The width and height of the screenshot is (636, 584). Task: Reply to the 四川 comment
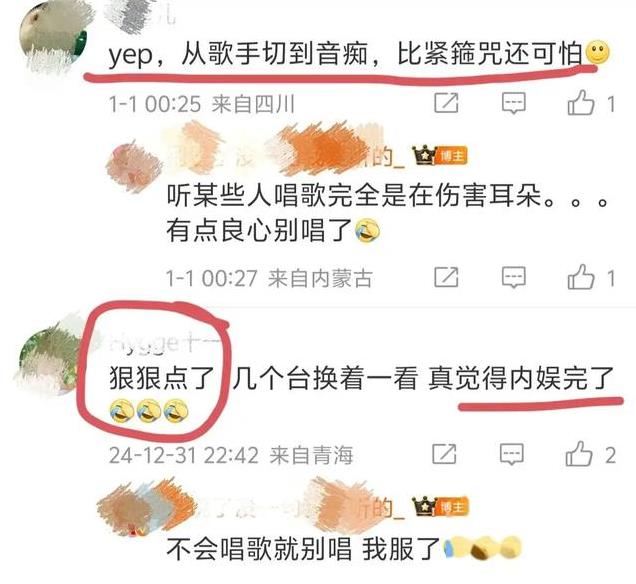pyautogui.click(x=514, y=103)
